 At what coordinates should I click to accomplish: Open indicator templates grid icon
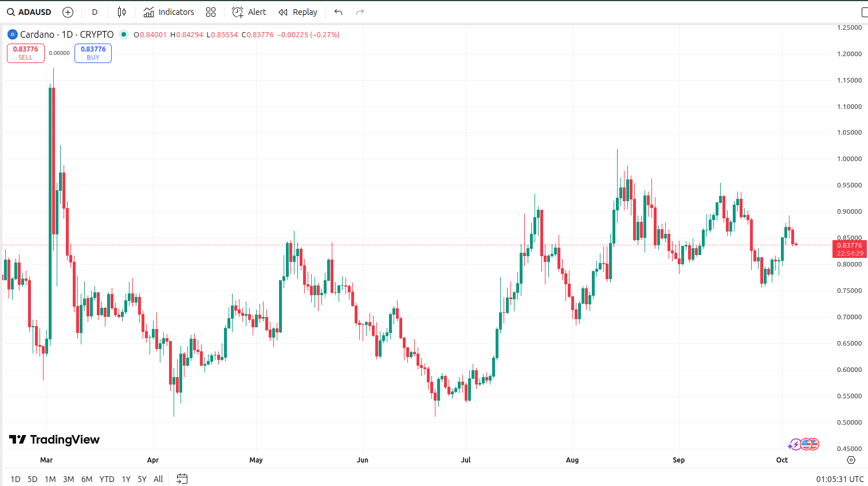pyautogui.click(x=211, y=12)
